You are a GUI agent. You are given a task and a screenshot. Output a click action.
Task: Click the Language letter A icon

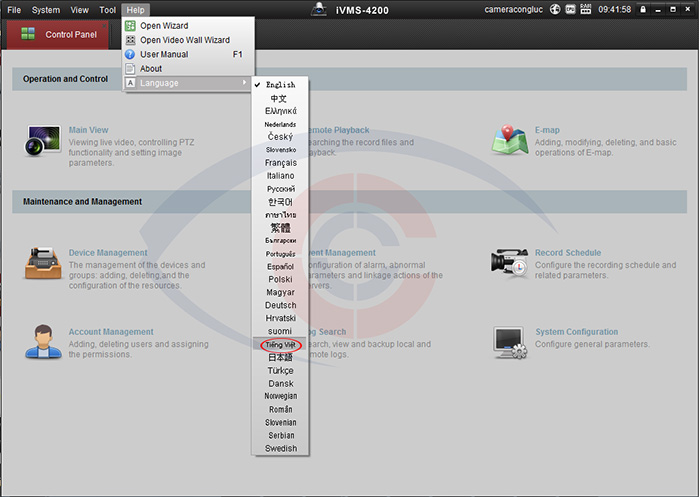[130, 83]
